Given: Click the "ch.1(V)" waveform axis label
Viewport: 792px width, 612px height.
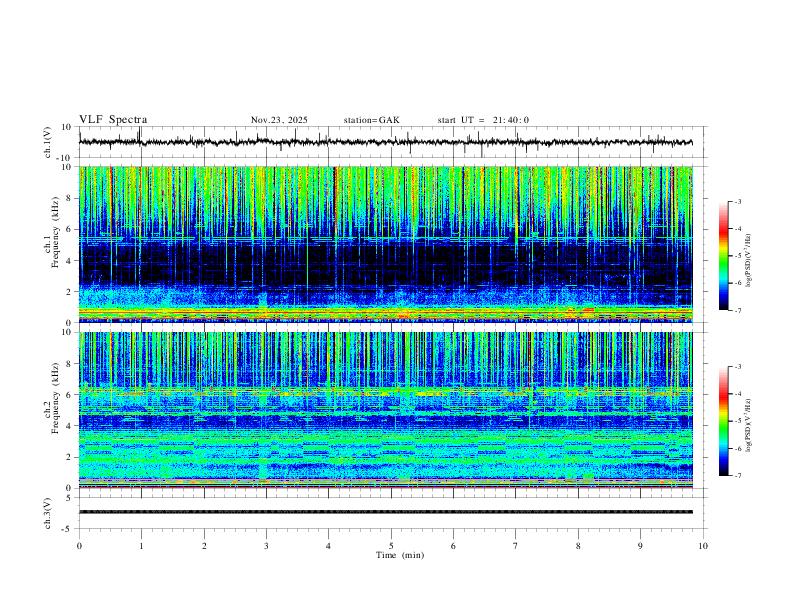Looking at the screenshot, I should tap(48, 142).
